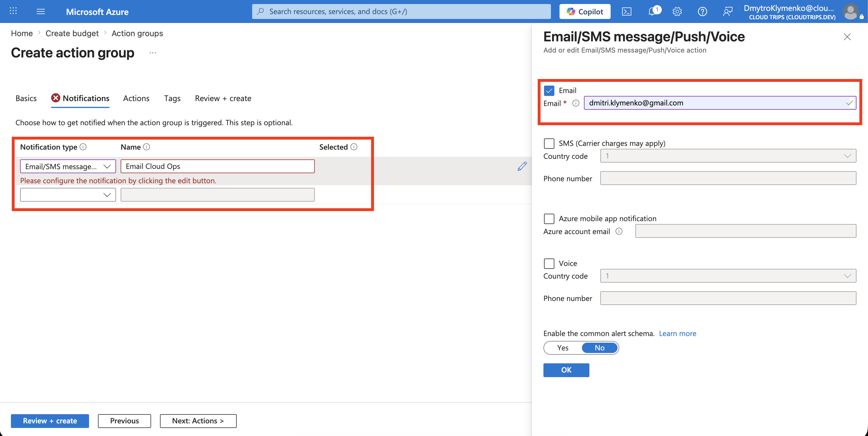The image size is (868, 436).
Task: Set common alert schema to Yes
Action: click(563, 348)
